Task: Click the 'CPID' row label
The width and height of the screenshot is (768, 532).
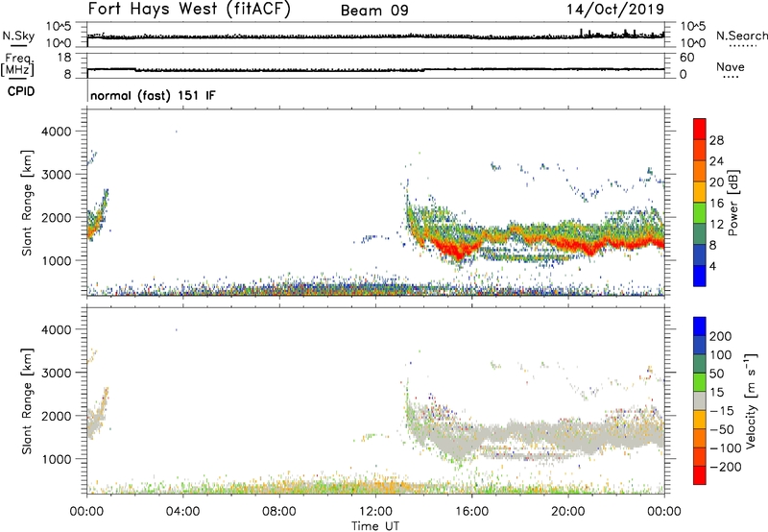Action: click(x=21, y=91)
